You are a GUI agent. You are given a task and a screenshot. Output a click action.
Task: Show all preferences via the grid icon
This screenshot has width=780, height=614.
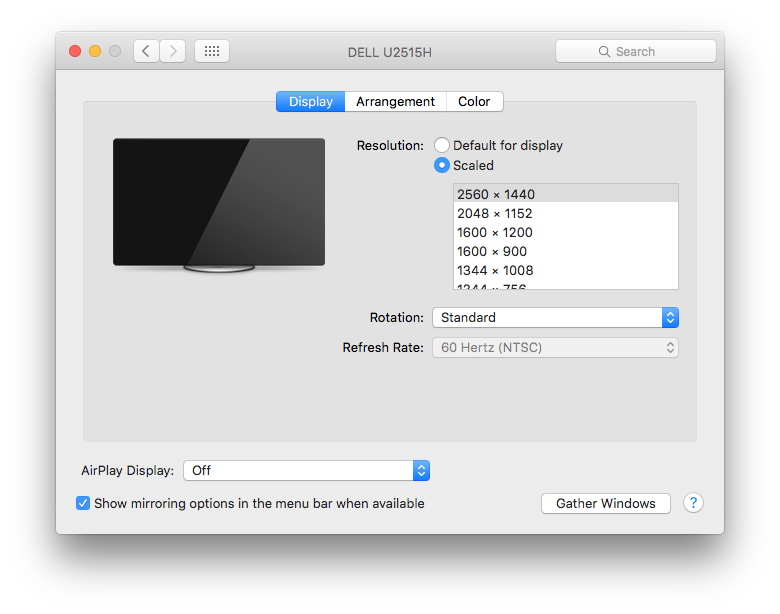212,51
